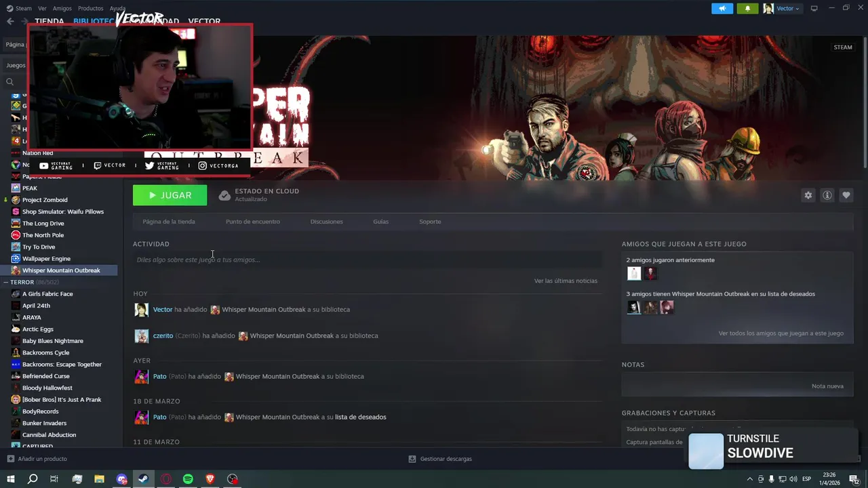Click ESTADO EN CLOUD status icon
Screen dimensions: 868x488
tap(224, 195)
